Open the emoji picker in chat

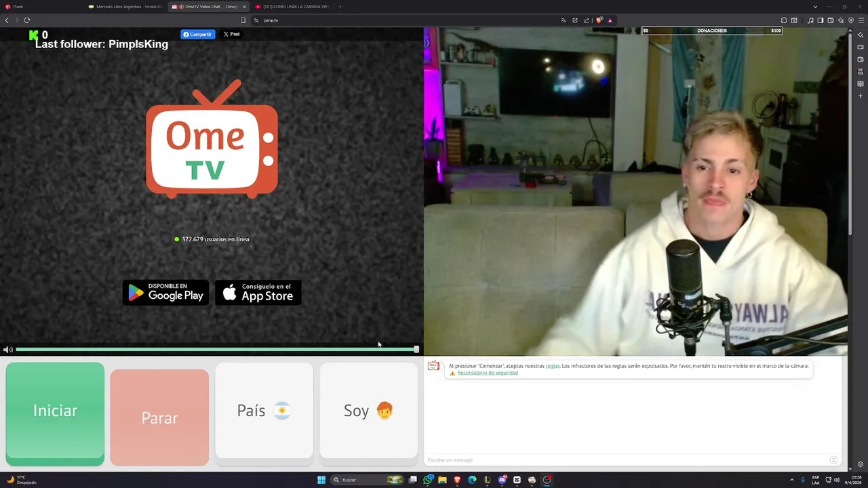tap(833, 460)
